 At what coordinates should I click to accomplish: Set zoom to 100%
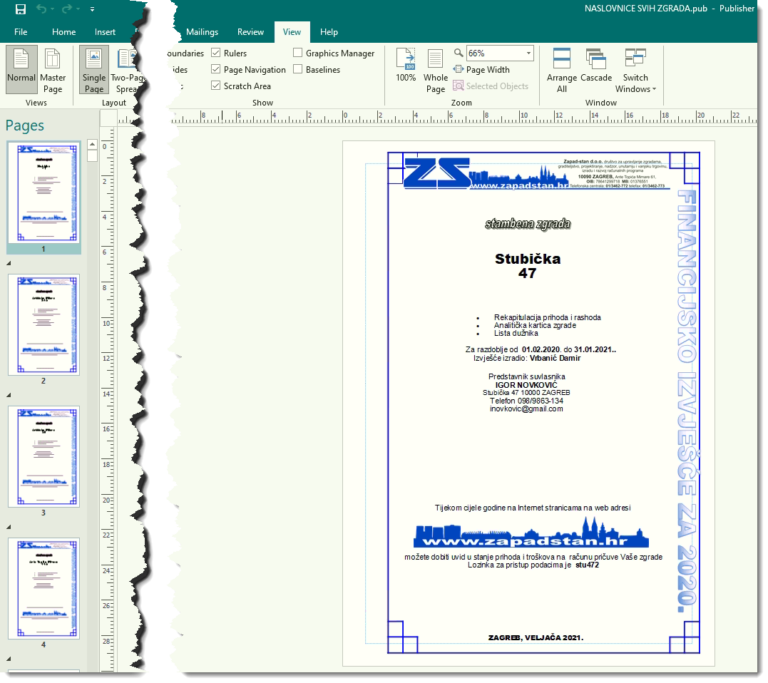click(406, 69)
